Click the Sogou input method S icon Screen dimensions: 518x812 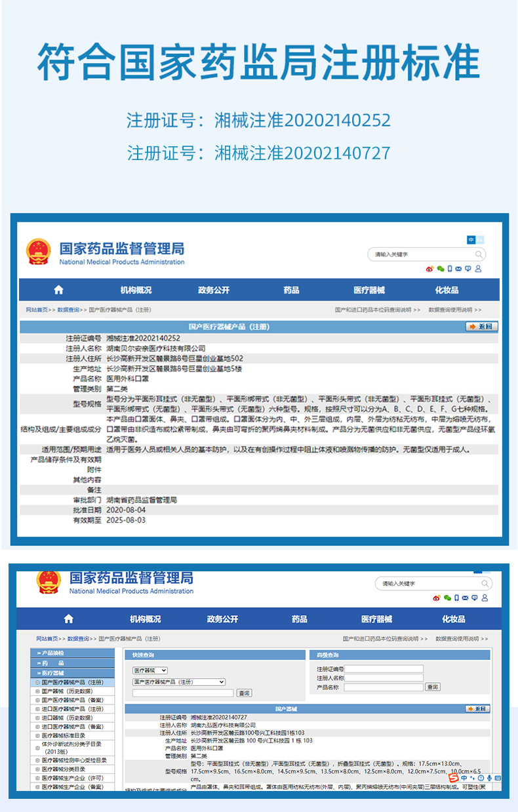pyautogui.click(x=454, y=777)
